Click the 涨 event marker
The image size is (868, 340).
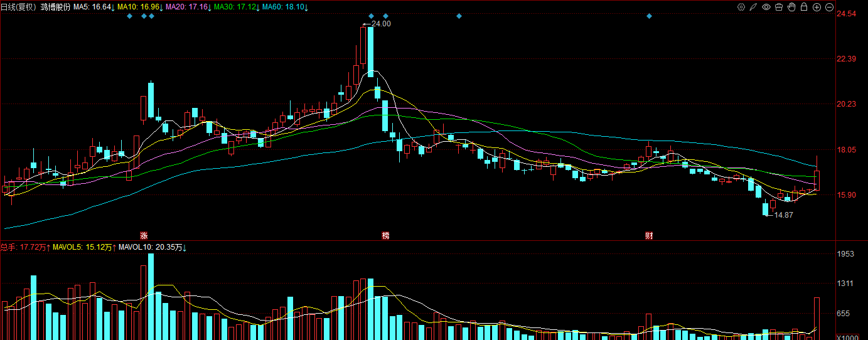pyautogui.click(x=144, y=235)
